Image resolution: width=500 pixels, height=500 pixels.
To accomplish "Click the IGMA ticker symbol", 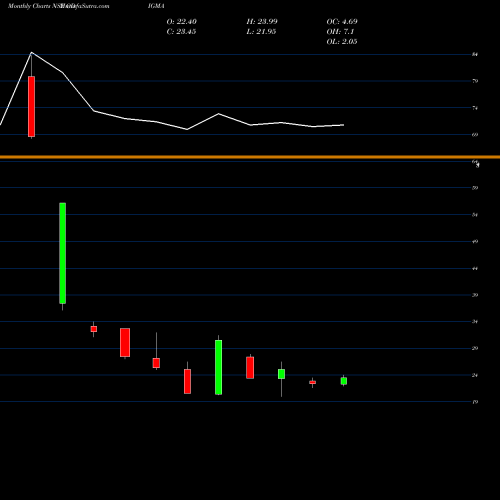I will [x=156, y=6].
